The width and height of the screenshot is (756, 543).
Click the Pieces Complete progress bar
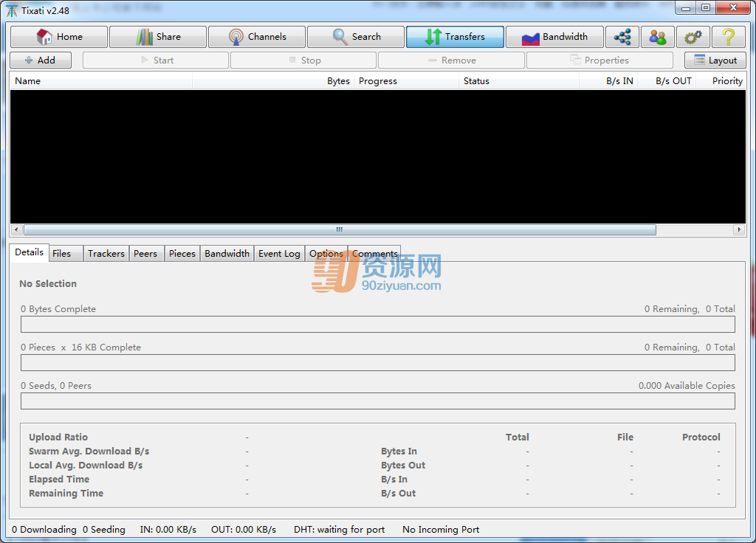[x=378, y=363]
